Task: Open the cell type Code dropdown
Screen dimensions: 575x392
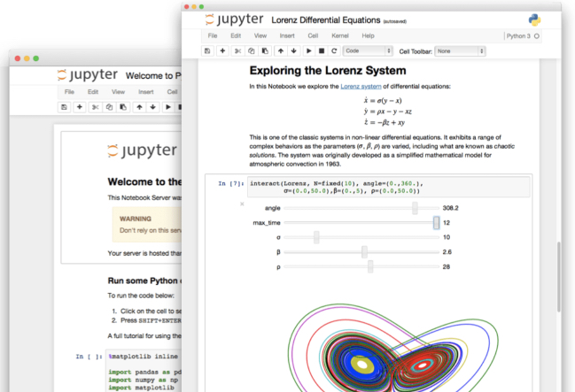Action: (368, 51)
